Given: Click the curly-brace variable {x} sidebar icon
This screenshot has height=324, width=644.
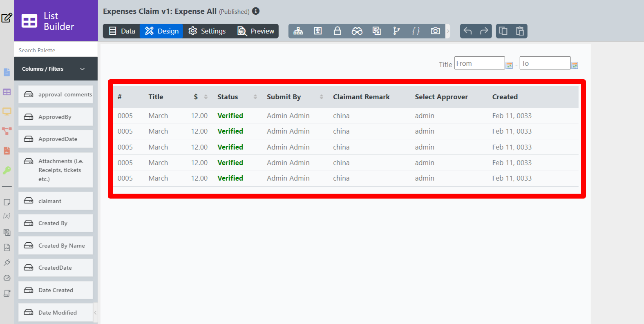Looking at the screenshot, I should tap(7, 216).
